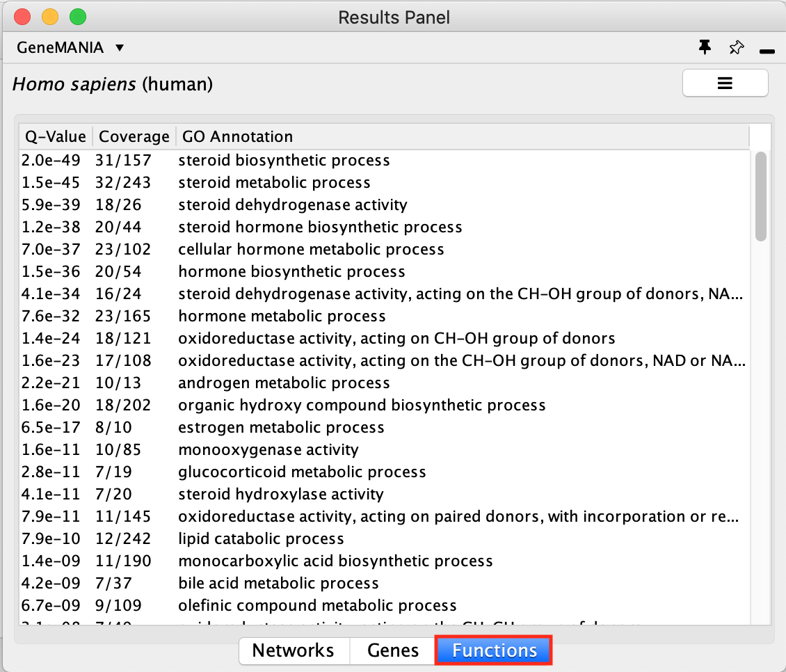Click the vertical scrollbar thumb
Screen dimensions: 786x672
(760, 196)
